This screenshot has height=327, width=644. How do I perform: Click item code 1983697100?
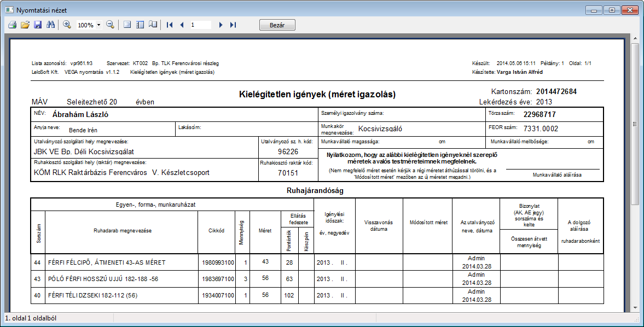coord(218,279)
